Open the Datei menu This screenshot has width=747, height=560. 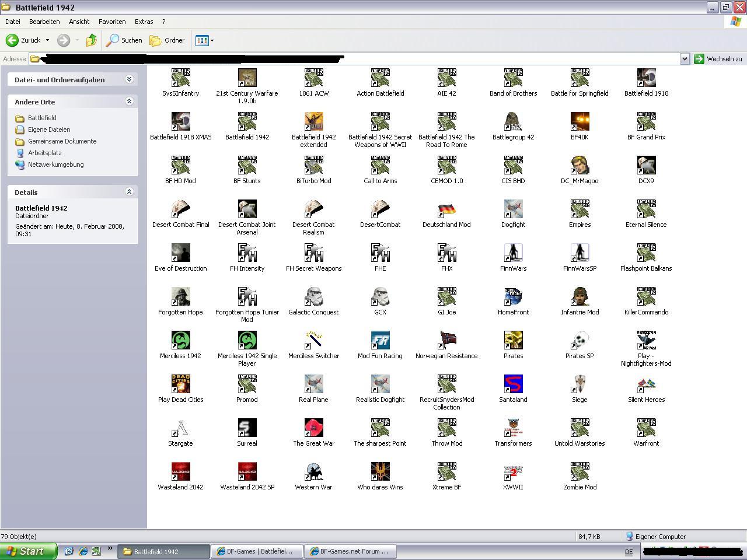pos(12,22)
